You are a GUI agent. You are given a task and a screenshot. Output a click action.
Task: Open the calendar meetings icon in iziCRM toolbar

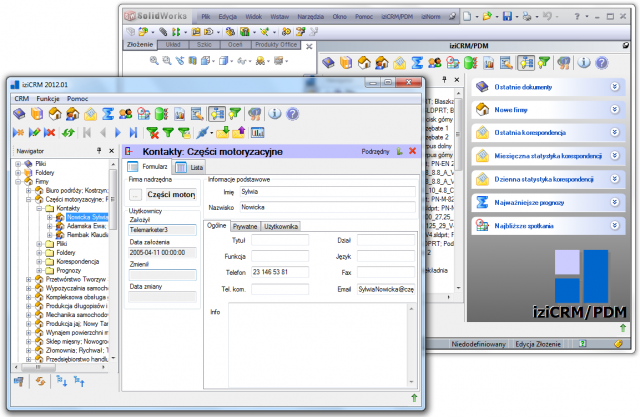(x=143, y=113)
